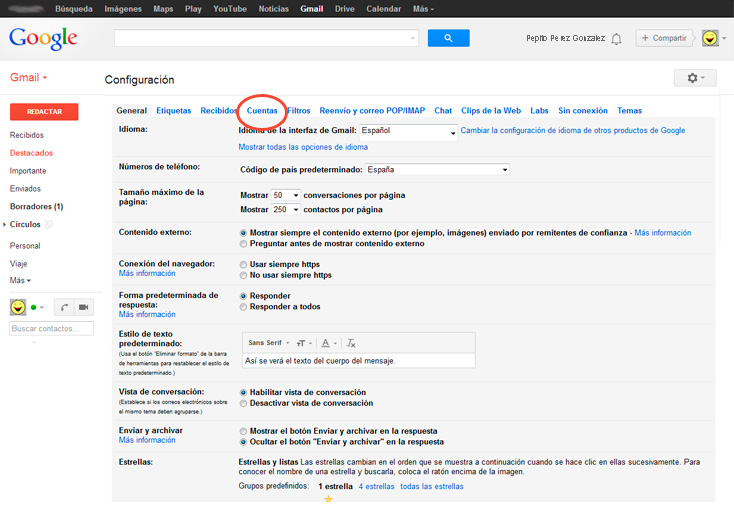Click 'Mostrar todas las opciones de idioma'

click(303, 147)
